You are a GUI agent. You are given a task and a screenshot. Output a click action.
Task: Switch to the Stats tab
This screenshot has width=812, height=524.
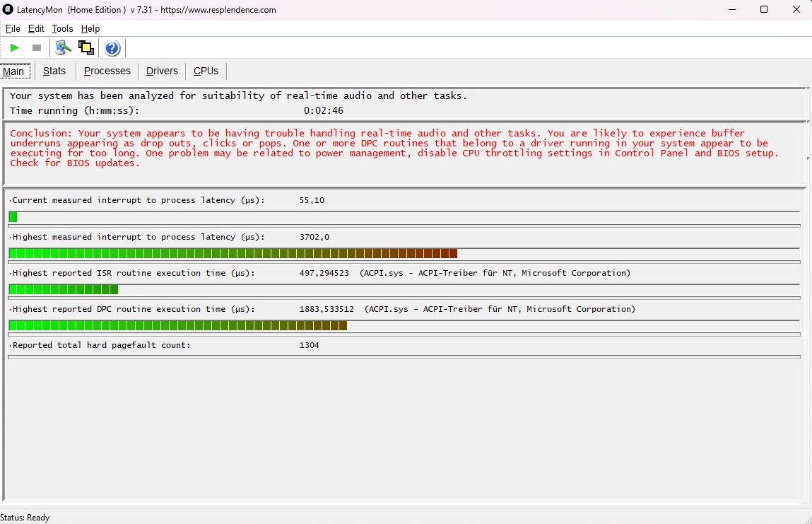point(54,71)
